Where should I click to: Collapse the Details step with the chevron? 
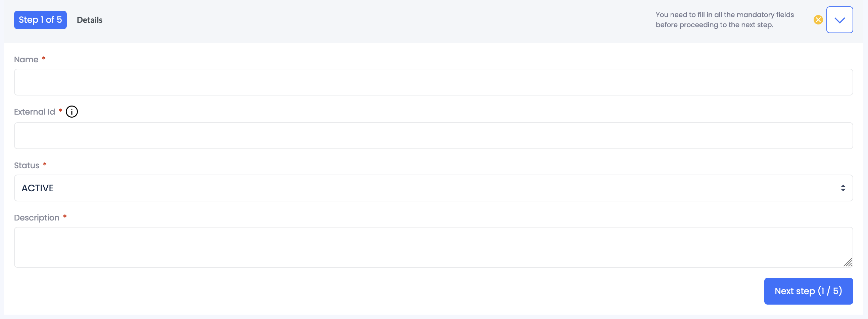(839, 20)
